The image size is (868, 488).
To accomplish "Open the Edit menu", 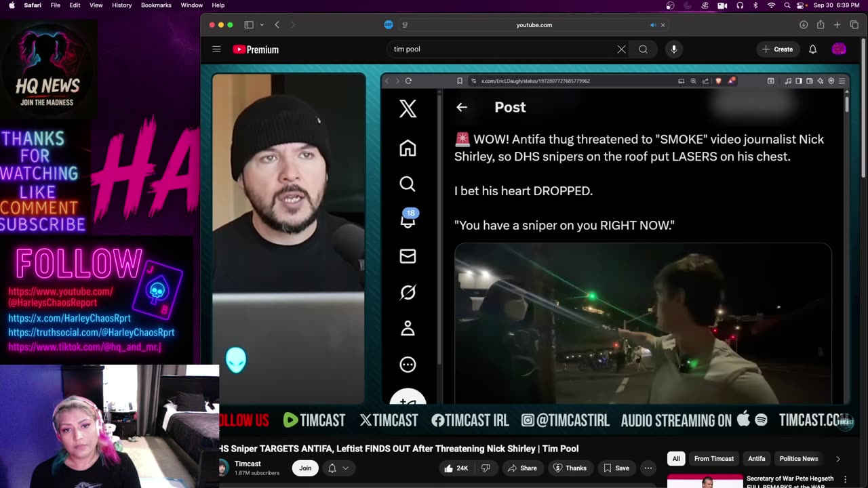I will coord(75,5).
